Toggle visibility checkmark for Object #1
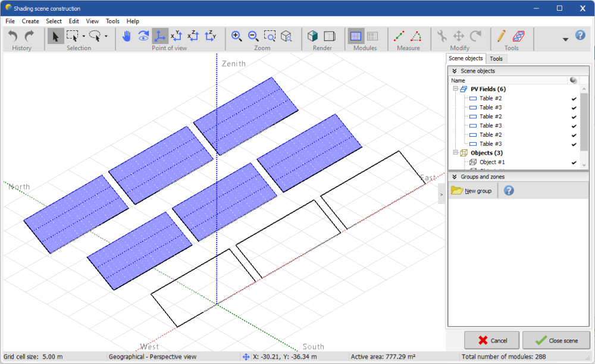The image size is (595, 364). click(574, 162)
